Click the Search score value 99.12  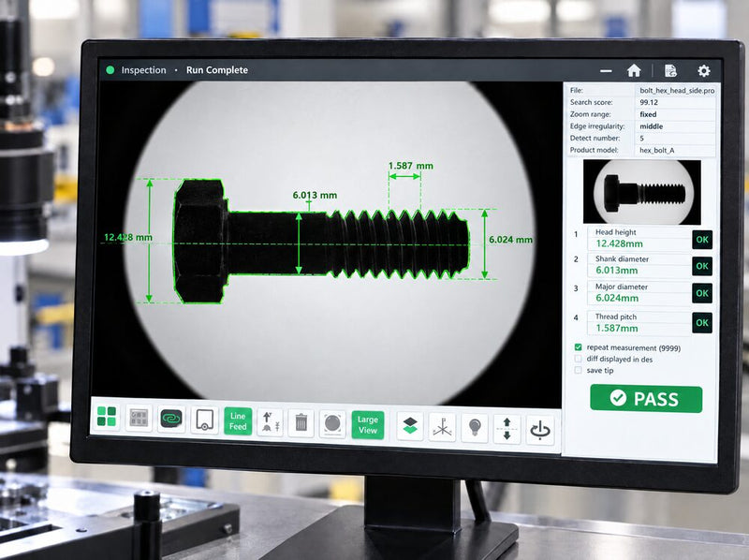click(x=649, y=102)
